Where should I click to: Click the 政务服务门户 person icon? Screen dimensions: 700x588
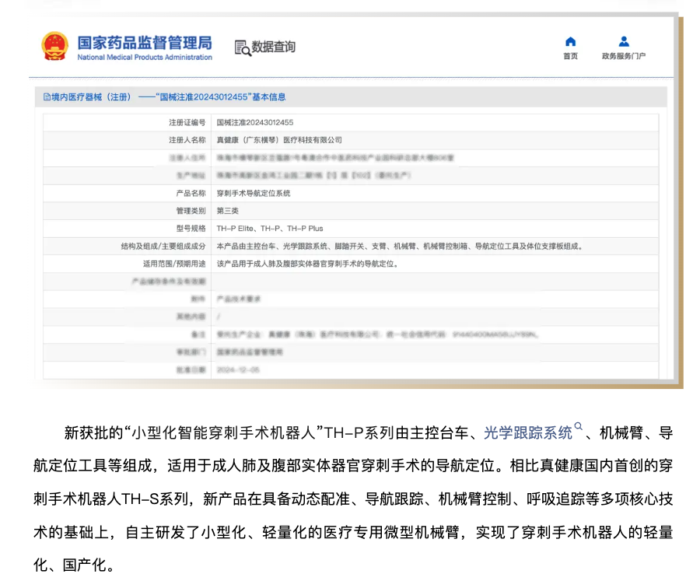coord(623,41)
